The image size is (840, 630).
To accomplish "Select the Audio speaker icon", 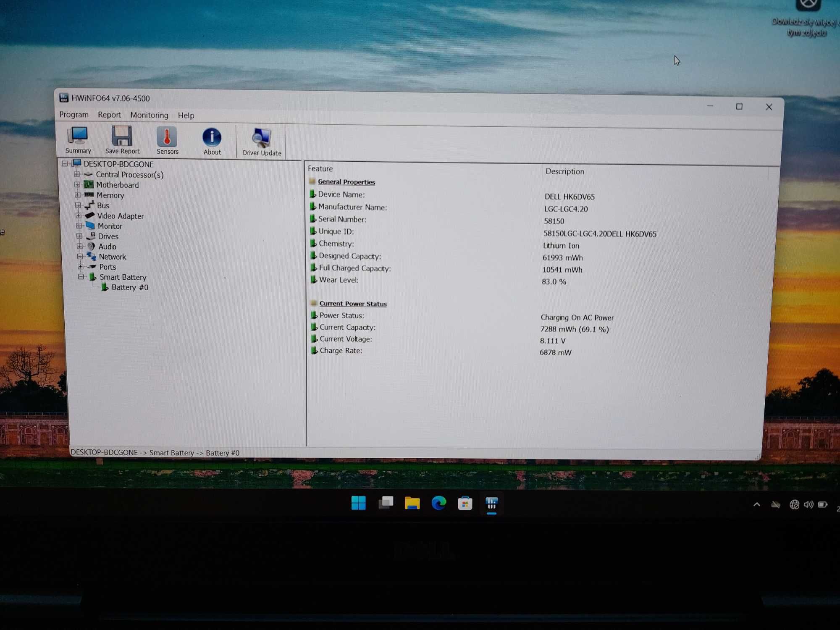I will coord(91,246).
